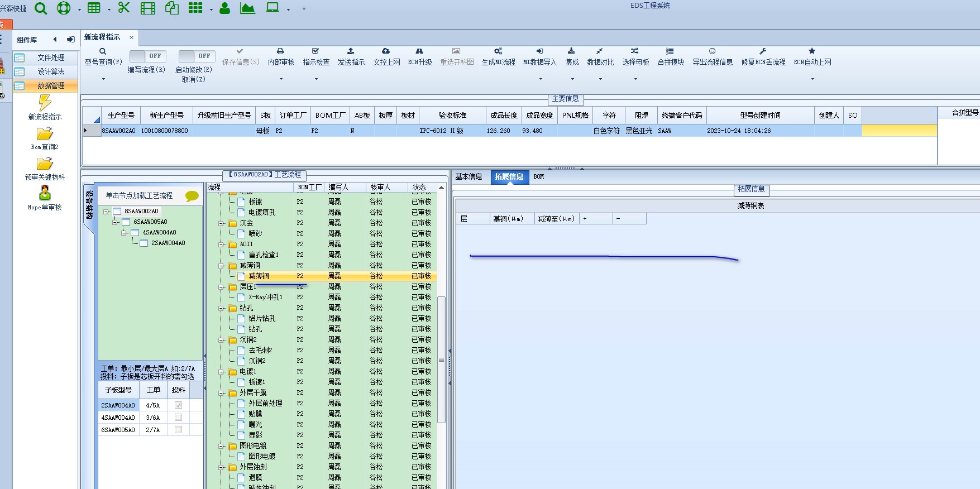The height and width of the screenshot is (489, 980).
Task: Click 指示检查 check tool
Action: (x=316, y=57)
